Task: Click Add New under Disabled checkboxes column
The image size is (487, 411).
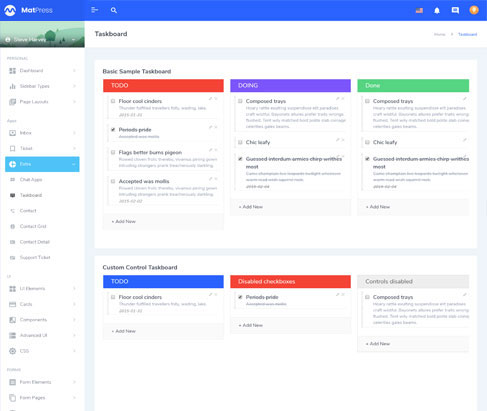Action: pyautogui.click(x=251, y=325)
